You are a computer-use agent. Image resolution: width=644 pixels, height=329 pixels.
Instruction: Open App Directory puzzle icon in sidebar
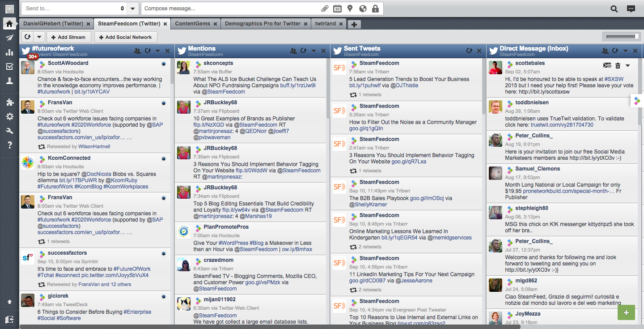coord(9,103)
